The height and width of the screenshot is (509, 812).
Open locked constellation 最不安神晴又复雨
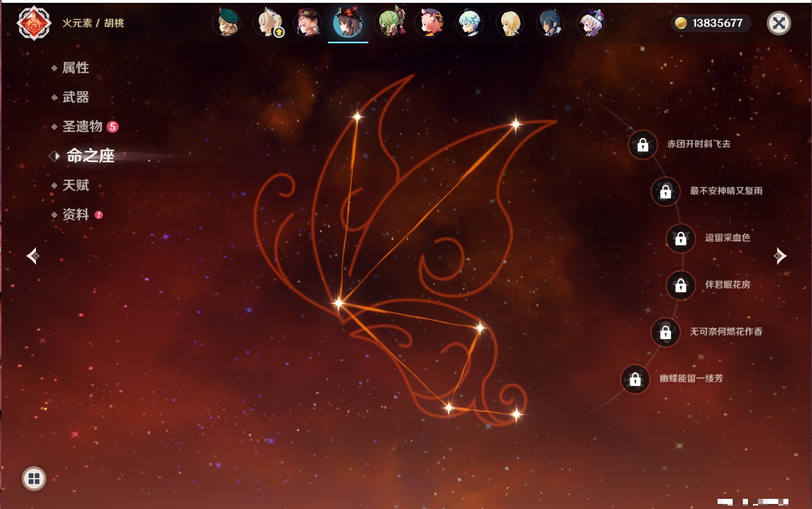coord(665,191)
